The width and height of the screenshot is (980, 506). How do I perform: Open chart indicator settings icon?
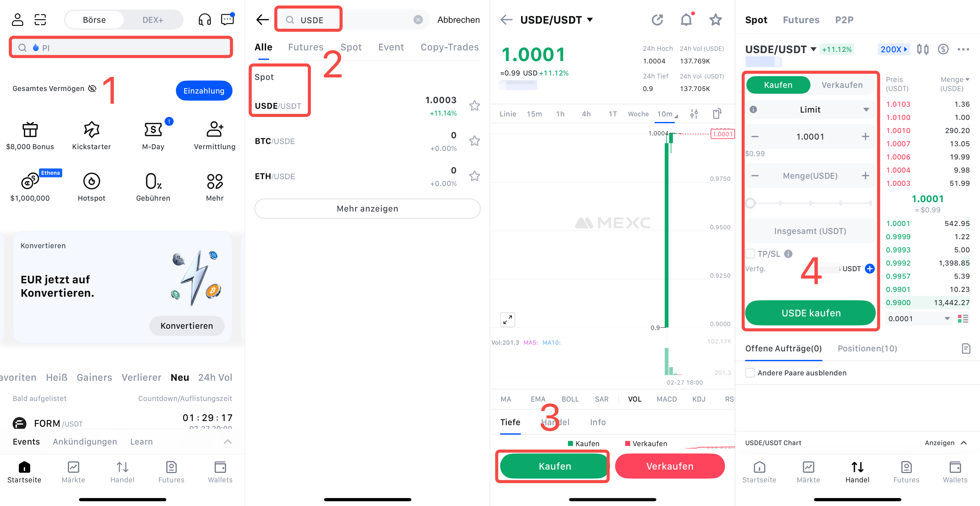coord(694,114)
